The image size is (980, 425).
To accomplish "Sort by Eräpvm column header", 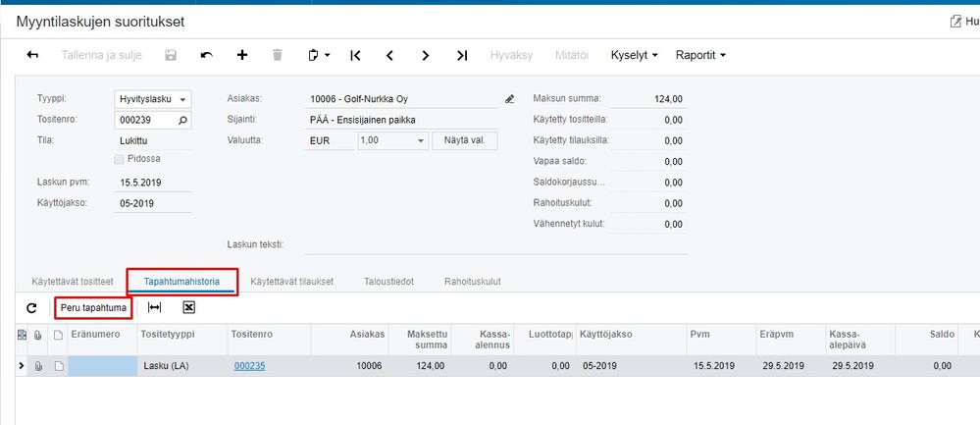I will pyautogui.click(x=790, y=340).
